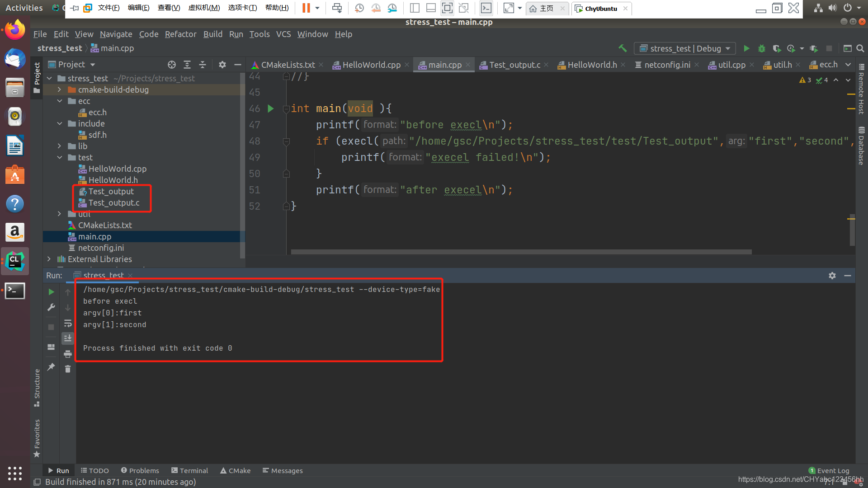Click the run gutter arrow beside main function
Viewport: 868px width, 488px height.
[271, 108]
